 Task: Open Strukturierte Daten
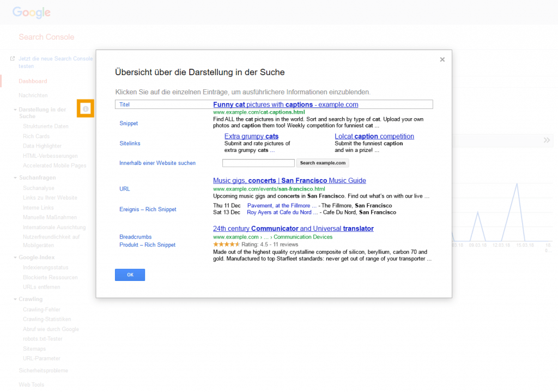click(46, 126)
